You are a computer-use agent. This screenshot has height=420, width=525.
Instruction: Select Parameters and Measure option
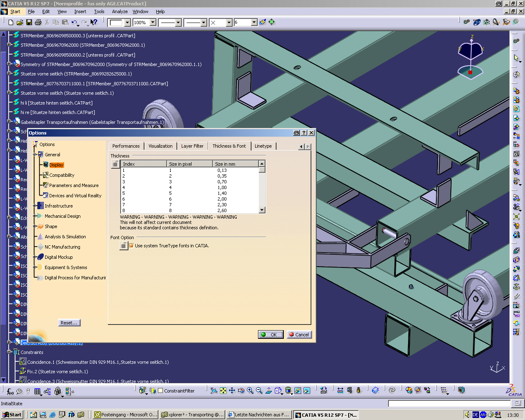click(74, 185)
